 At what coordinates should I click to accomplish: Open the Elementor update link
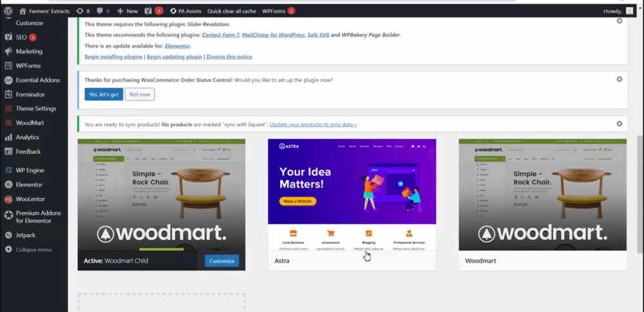(x=178, y=46)
